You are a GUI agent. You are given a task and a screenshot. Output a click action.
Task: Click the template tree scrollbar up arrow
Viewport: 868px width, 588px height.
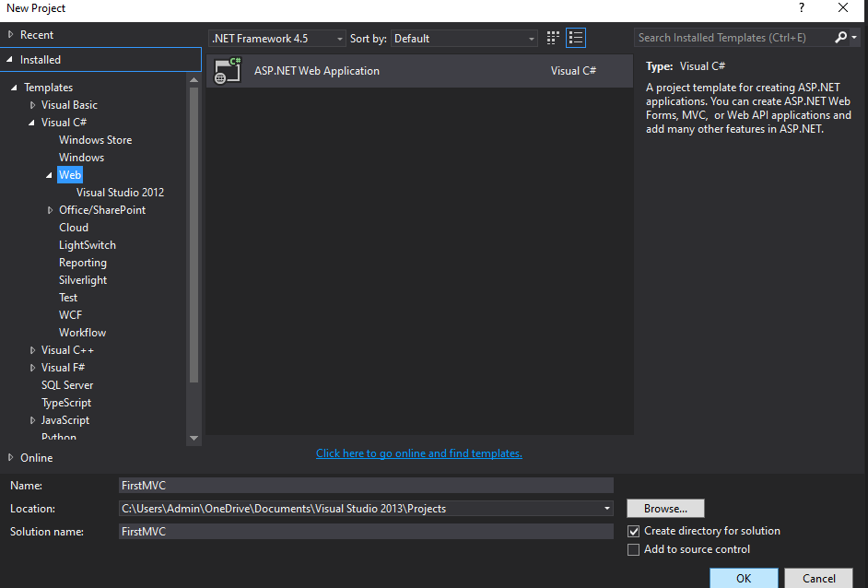click(194, 80)
